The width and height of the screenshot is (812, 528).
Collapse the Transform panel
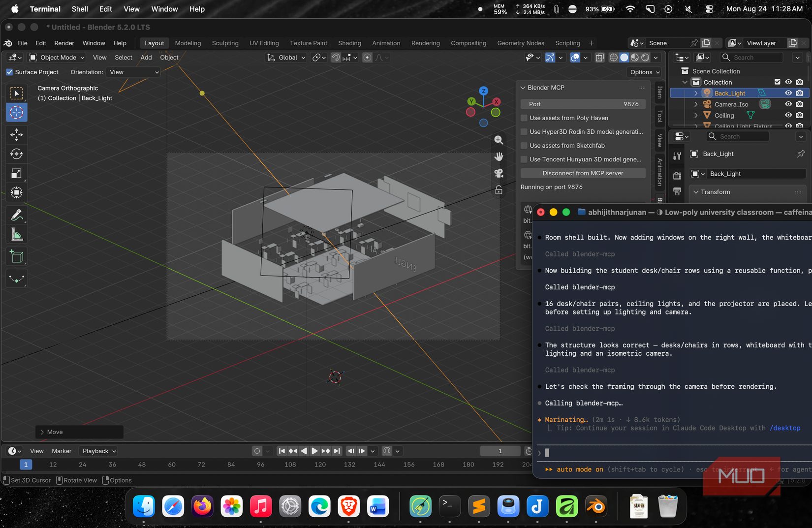[696, 192]
